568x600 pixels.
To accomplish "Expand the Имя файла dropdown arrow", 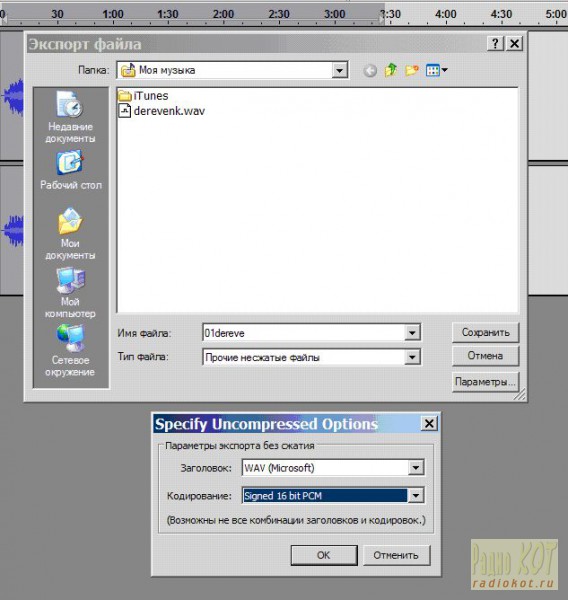I will 412,333.
